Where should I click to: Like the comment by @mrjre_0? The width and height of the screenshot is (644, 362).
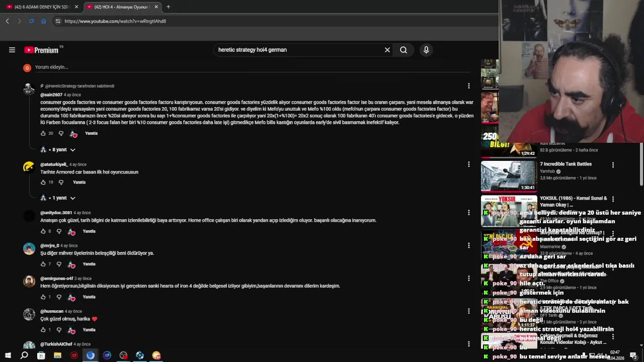tap(43, 264)
